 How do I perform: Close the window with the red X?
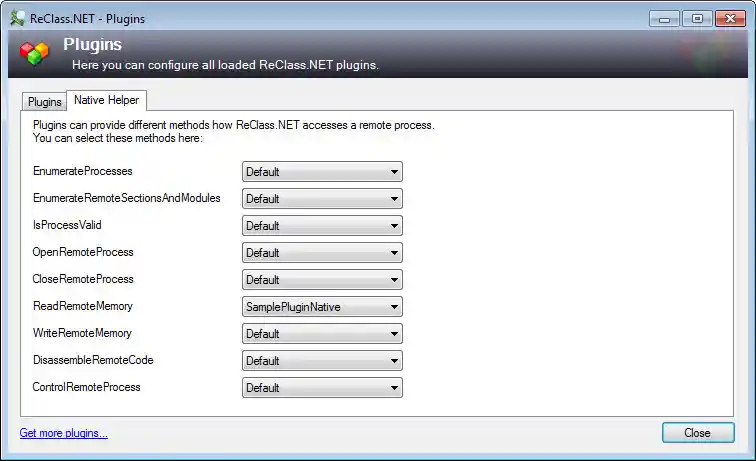point(730,19)
